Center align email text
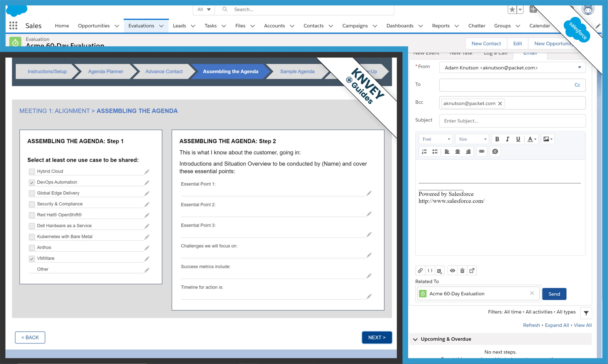Image resolution: width=608 pixels, height=364 pixels. point(457,152)
